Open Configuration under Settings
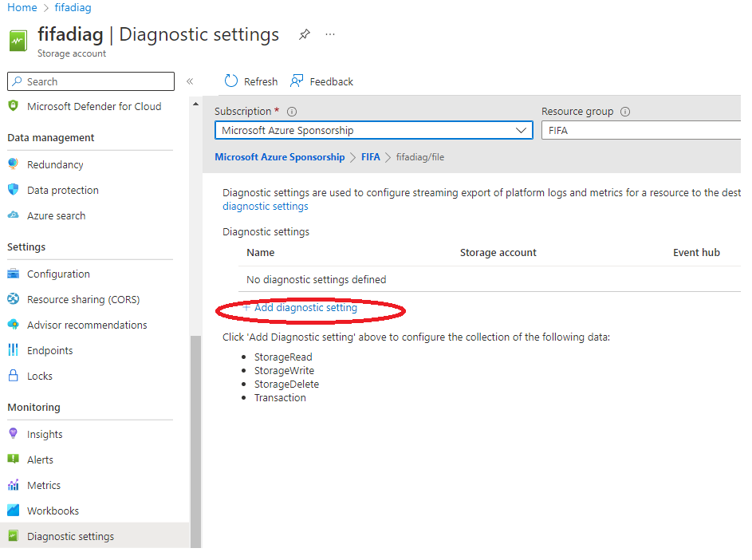This screenshot has height=560, width=752. coord(57,274)
